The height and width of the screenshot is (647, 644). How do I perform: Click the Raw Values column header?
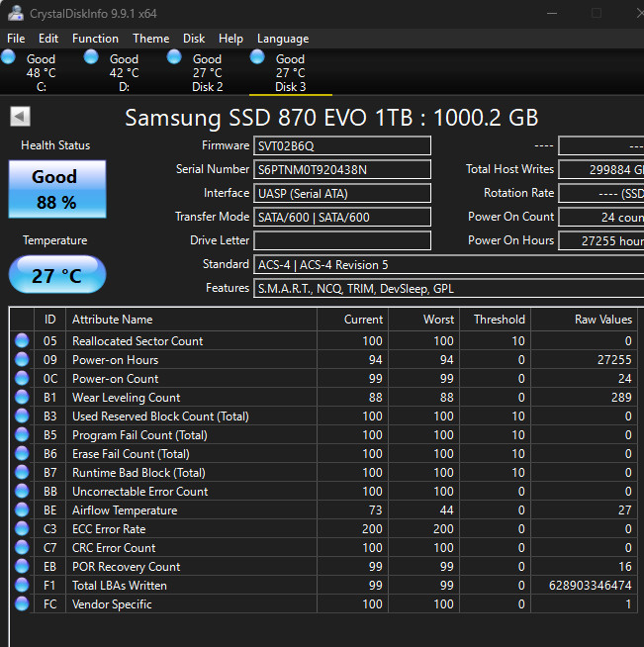(x=585, y=320)
